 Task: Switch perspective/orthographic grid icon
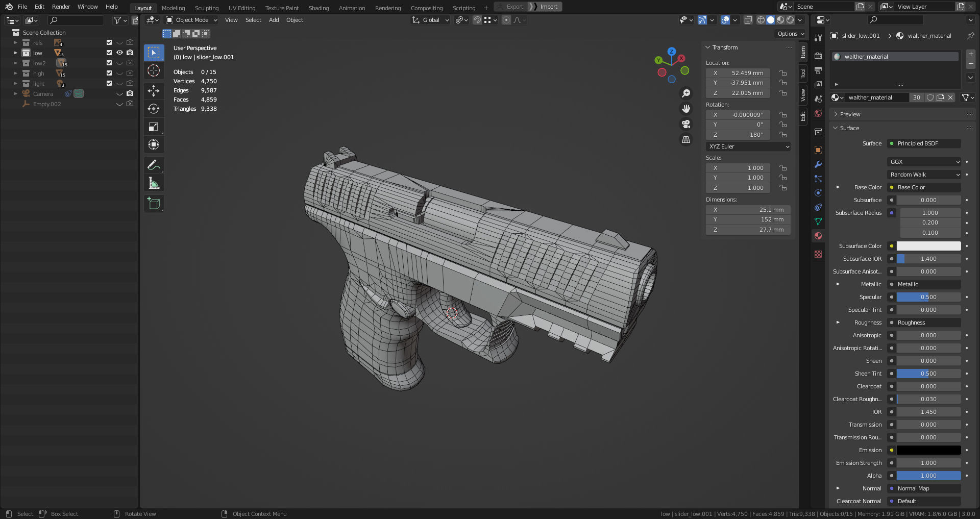[686, 139]
